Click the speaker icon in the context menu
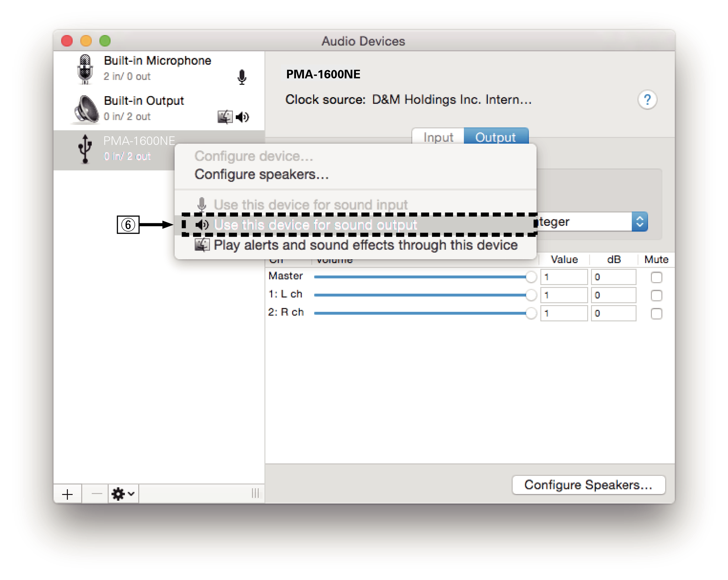728x580 pixels. 202,225
